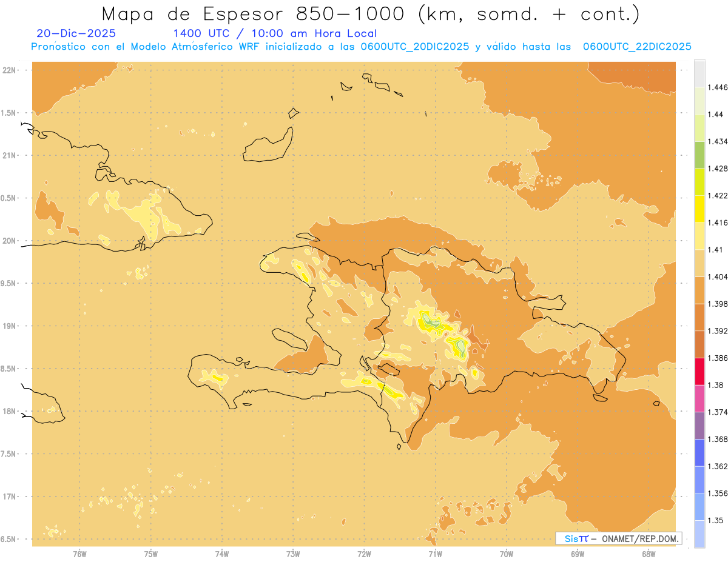The width and height of the screenshot is (728, 562).
Task: Select legend value '1.422'
Action: (x=718, y=195)
